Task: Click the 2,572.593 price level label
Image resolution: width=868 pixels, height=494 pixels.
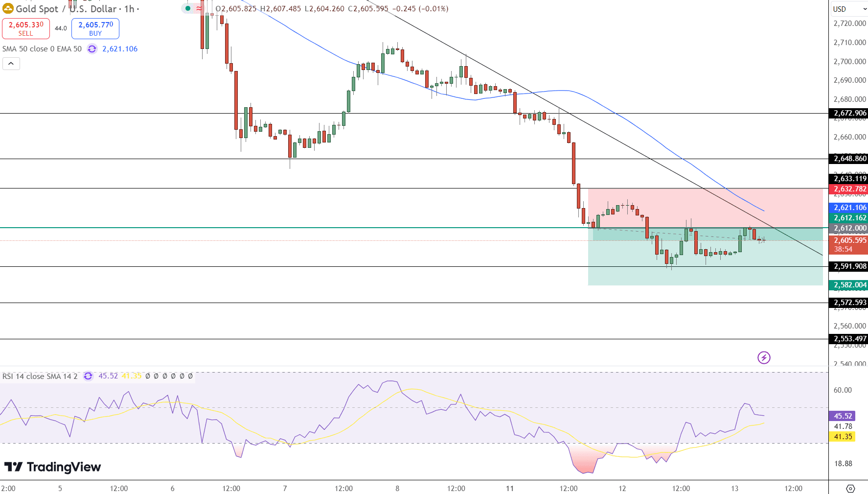Action: [x=849, y=303]
